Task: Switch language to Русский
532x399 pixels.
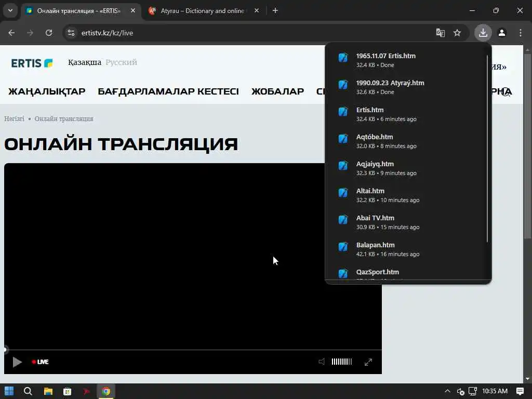Action: pos(121,62)
